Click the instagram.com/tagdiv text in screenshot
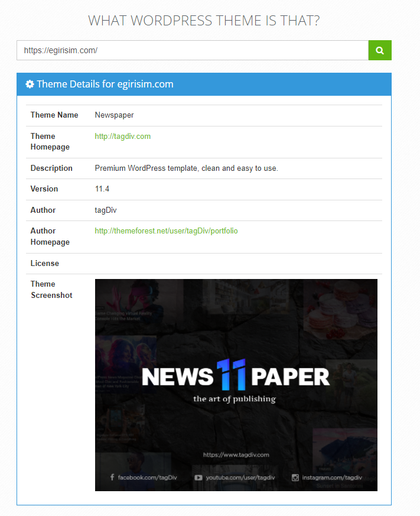Image resolution: width=420 pixels, height=516 pixels. tap(332, 478)
